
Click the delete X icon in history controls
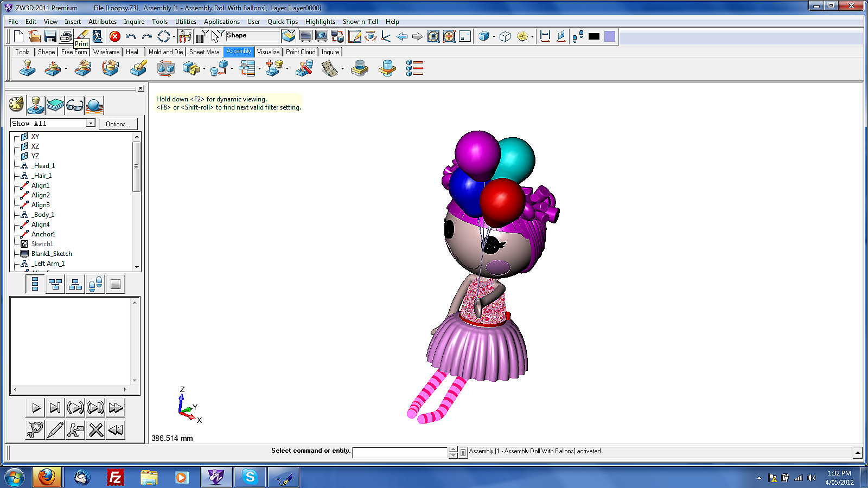point(96,430)
